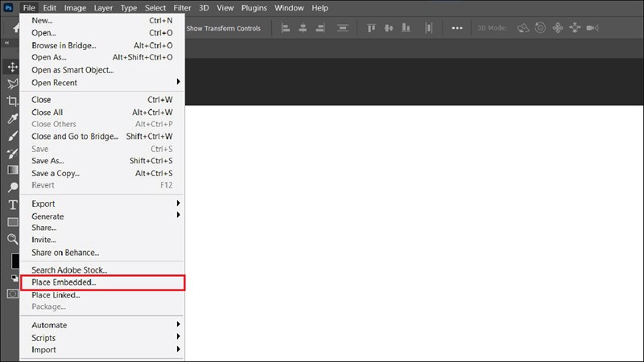Select the Horizontal Type tool
644x362 pixels.
click(x=12, y=205)
